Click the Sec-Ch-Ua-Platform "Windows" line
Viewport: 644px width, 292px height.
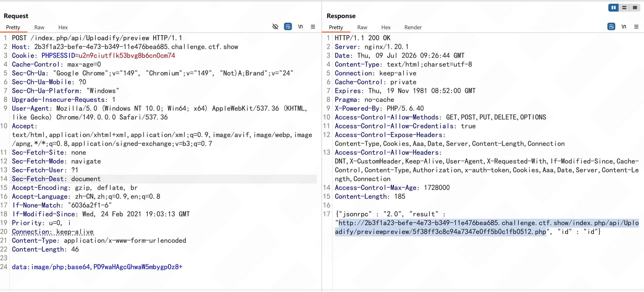click(66, 91)
